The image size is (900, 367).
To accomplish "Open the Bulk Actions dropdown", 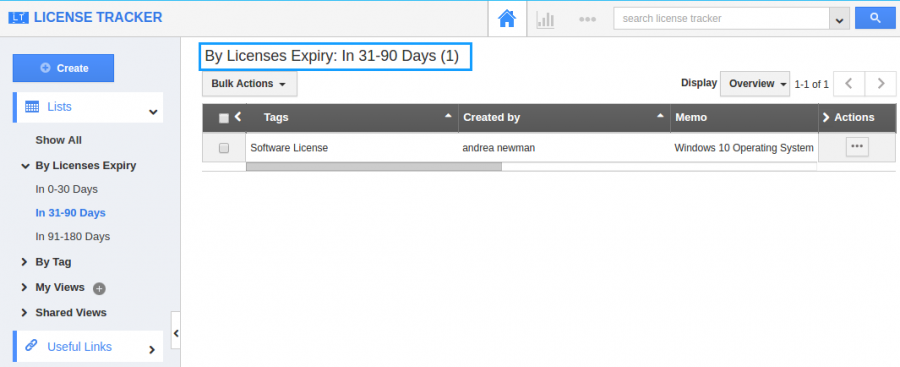I will (x=249, y=84).
